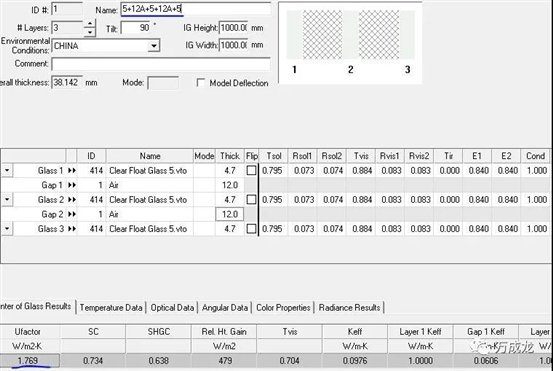553x371 pixels.
Task: Click the Name input field
Action: (196, 9)
